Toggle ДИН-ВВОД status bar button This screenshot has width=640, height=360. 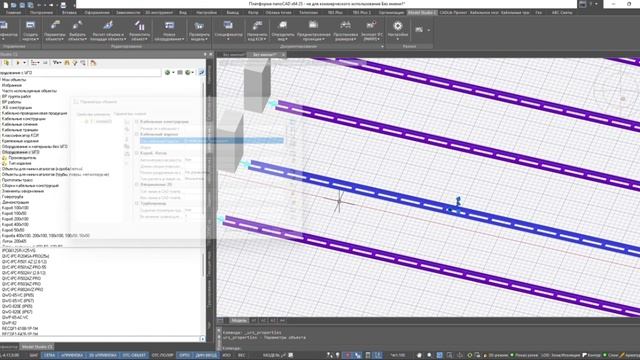pos(206,355)
